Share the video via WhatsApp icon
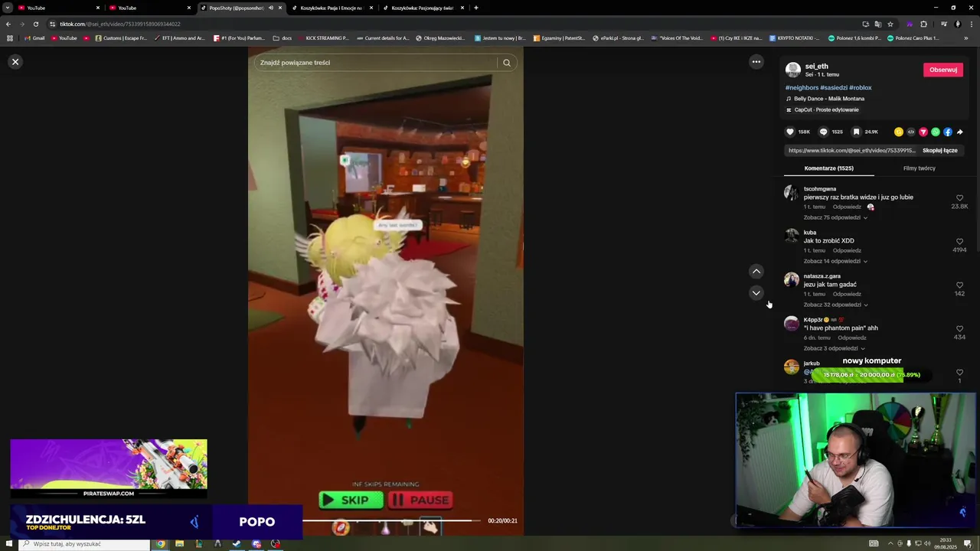The image size is (980, 551). pos(935,132)
